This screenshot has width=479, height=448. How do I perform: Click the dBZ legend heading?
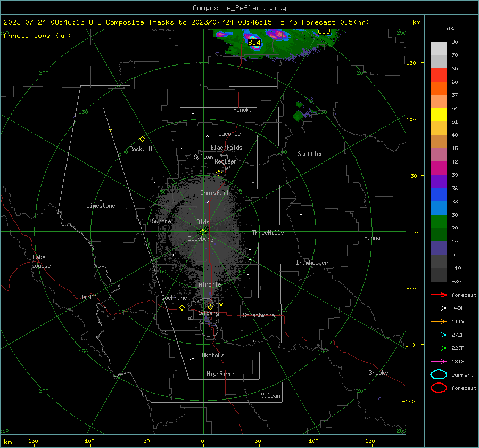click(x=451, y=28)
